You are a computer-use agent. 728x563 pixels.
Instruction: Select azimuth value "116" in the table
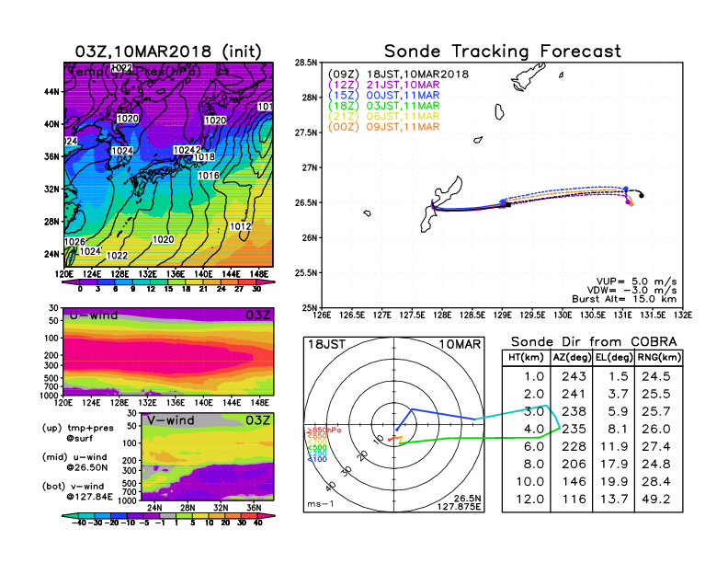(x=574, y=500)
